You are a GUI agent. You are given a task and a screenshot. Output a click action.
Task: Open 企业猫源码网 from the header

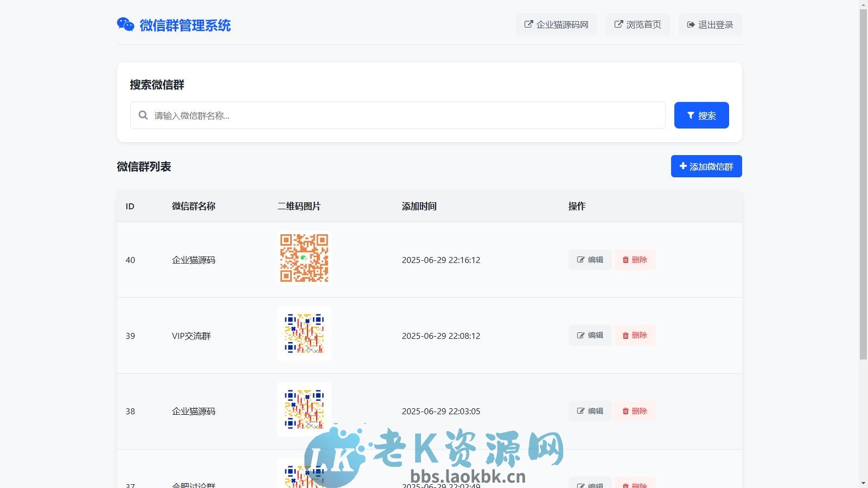point(556,24)
